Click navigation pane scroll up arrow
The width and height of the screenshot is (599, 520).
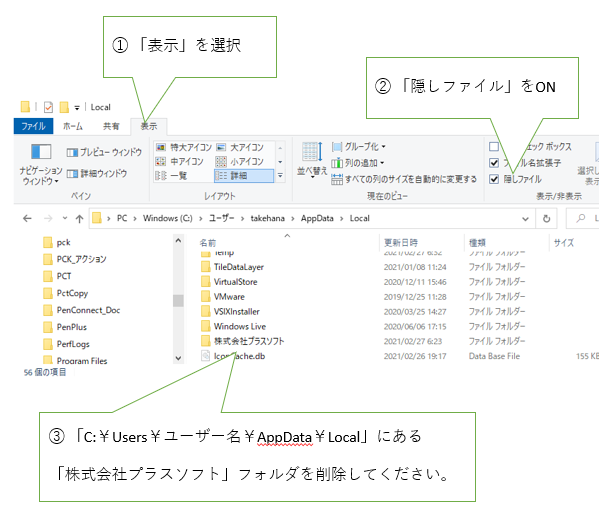tap(178, 241)
